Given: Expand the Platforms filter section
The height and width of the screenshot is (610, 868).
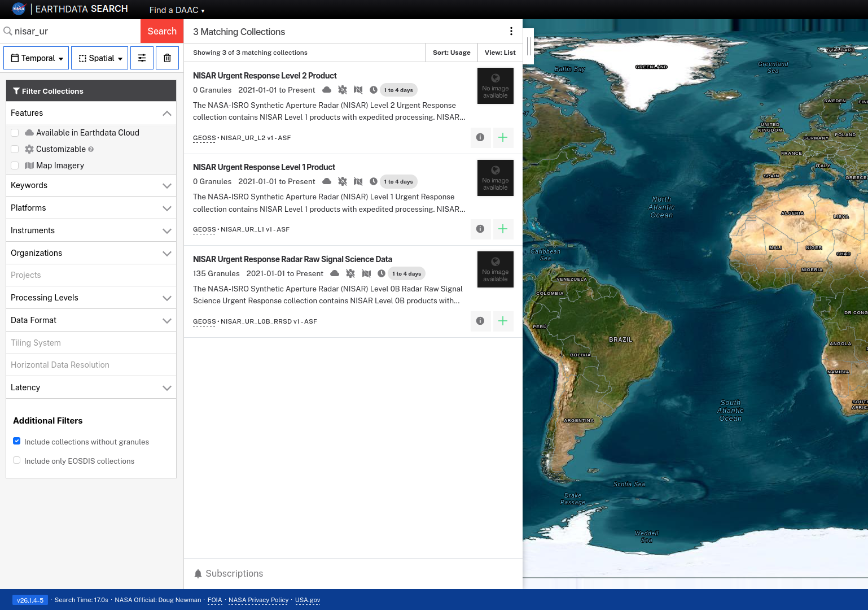Looking at the screenshot, I should 91,208.
